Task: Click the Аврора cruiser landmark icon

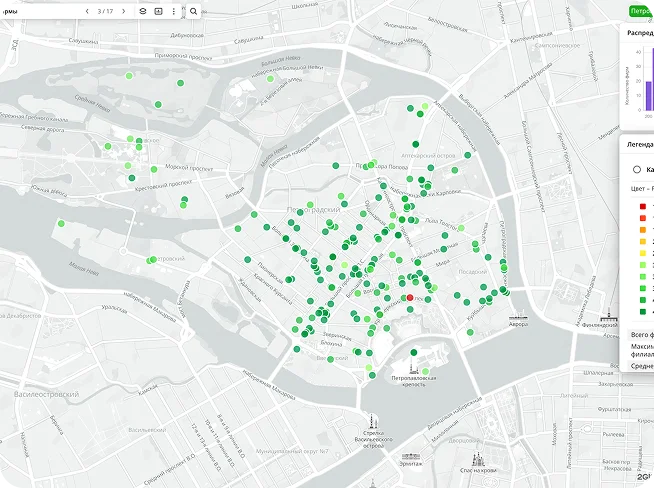Action: point(519,313)
